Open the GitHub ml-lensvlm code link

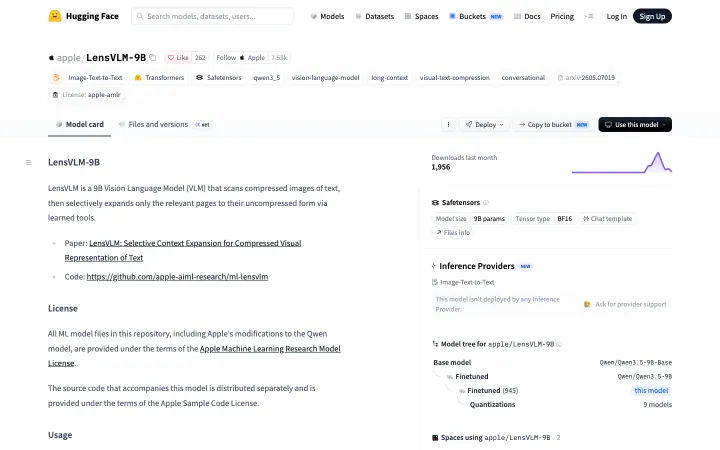point(177,276)
